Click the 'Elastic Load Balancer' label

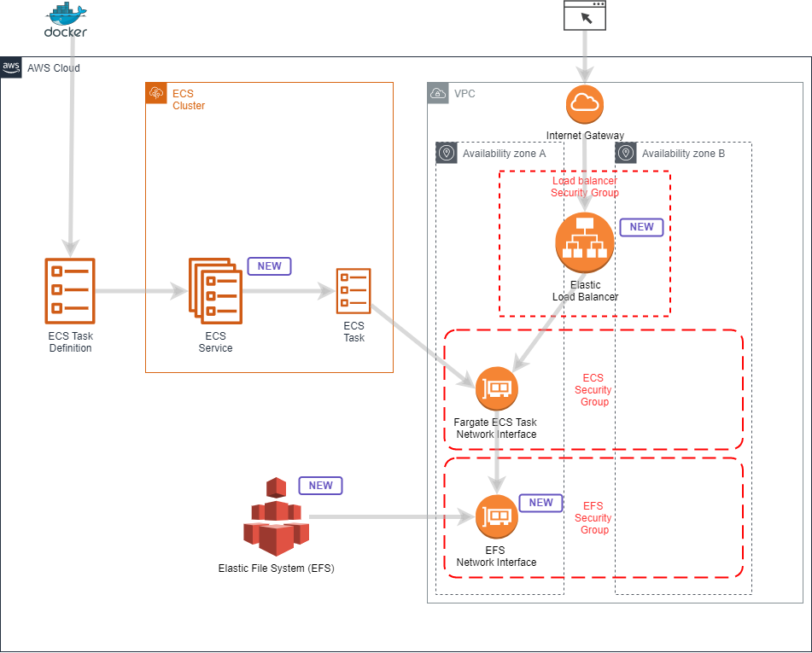coord(585,290)
